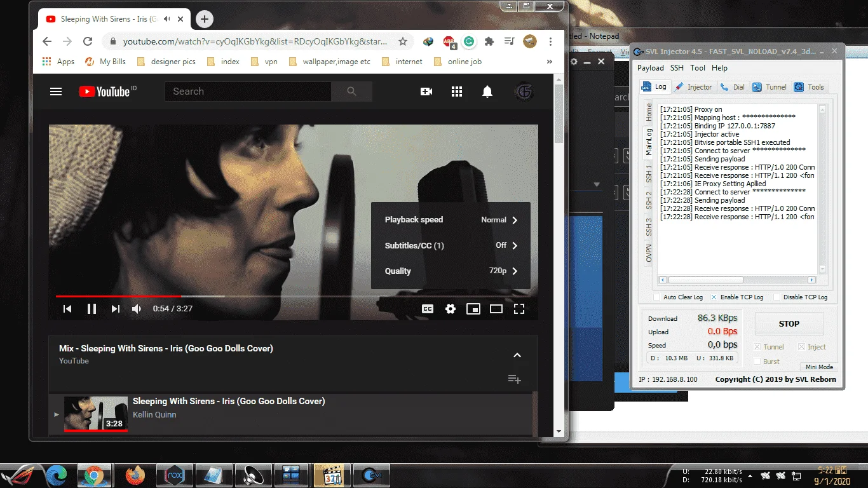Click the STOP button in SVL Injector
Image resolution: width=868 pixels, height=488 pixels.
789,323
